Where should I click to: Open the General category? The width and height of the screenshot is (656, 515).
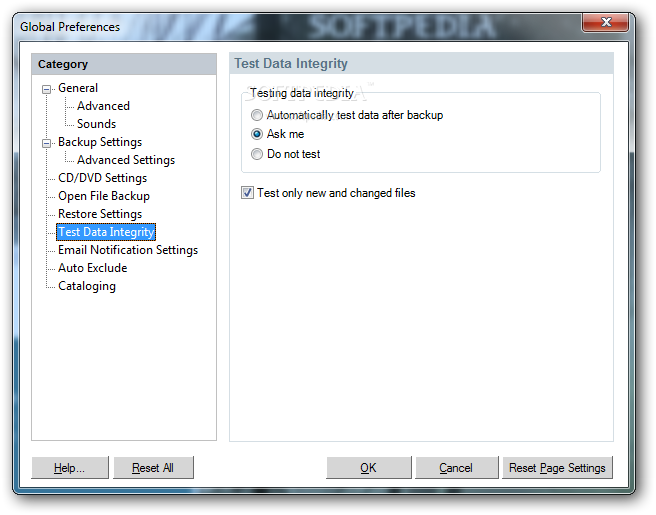point(78,88)
